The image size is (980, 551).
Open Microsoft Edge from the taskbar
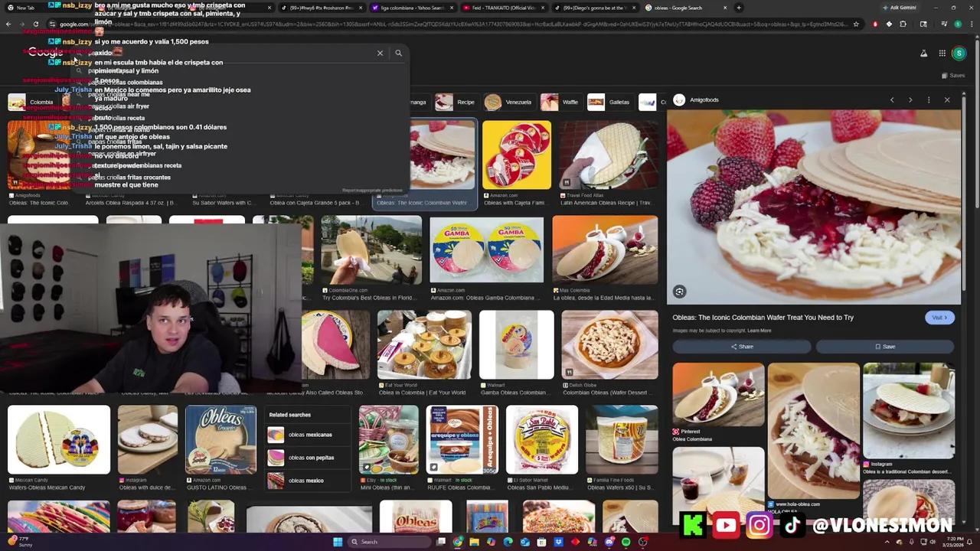pyautogui.click(x=508, y=542)
